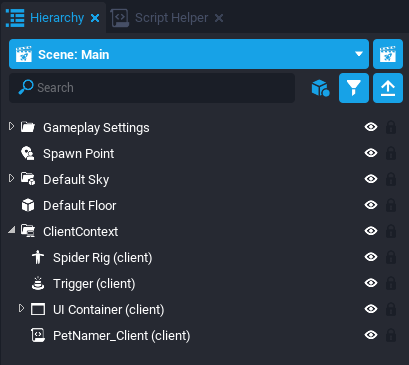Expand the UI Container (client) item

21,308
